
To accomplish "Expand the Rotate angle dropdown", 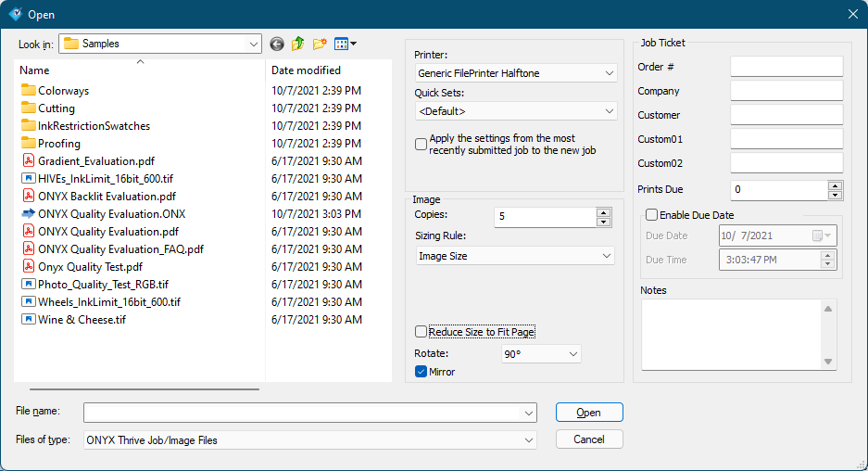I will [541, 354].
